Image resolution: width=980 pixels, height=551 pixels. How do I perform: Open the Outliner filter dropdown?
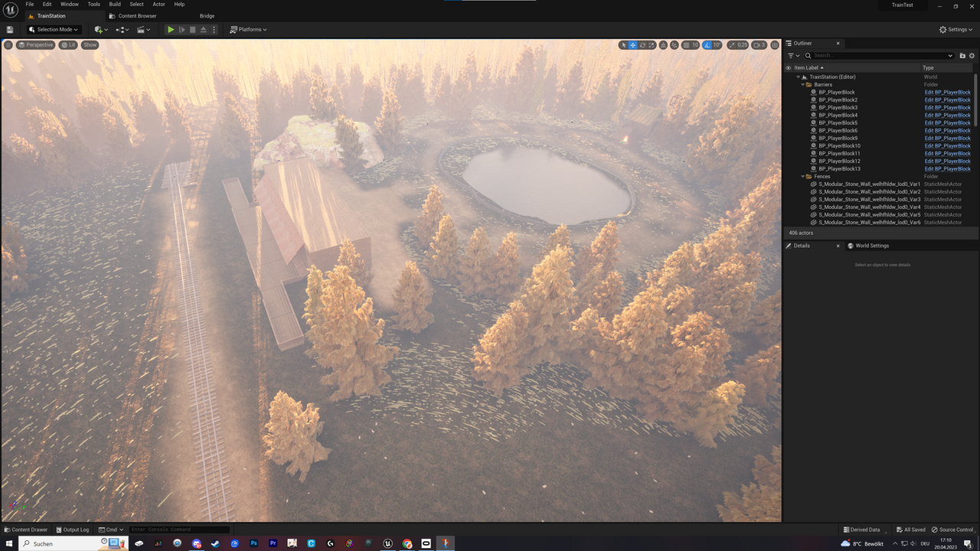point(793,56)
